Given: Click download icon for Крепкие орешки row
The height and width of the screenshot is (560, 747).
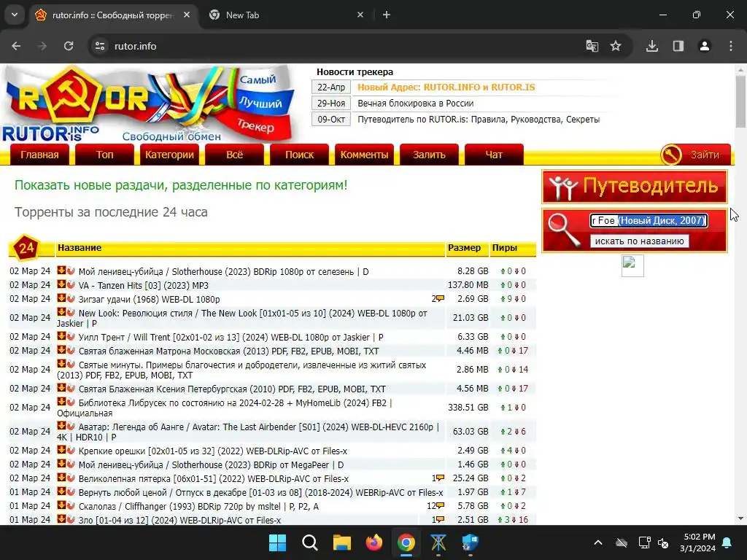Looking at the screenshot, I should [x=61, y=449].
